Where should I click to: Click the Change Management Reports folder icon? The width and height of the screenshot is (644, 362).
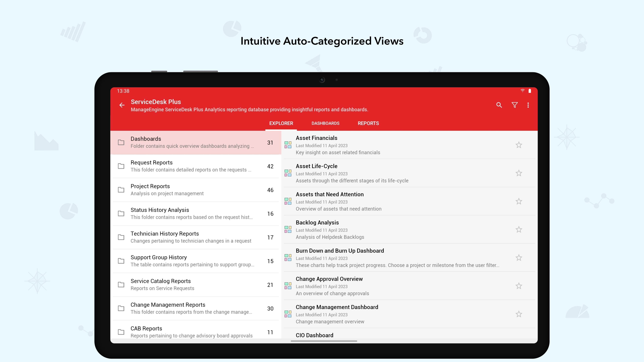(x=121, y=308)
